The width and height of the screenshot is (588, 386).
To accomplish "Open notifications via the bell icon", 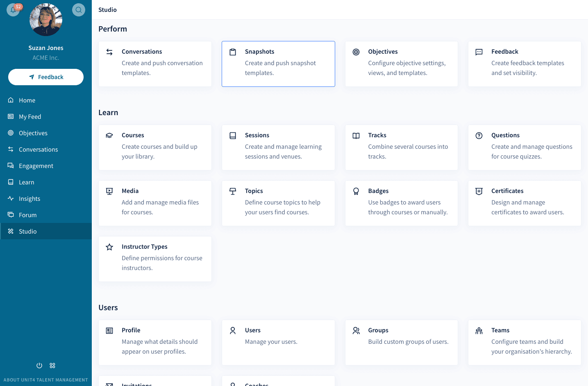I will (13, 9).
